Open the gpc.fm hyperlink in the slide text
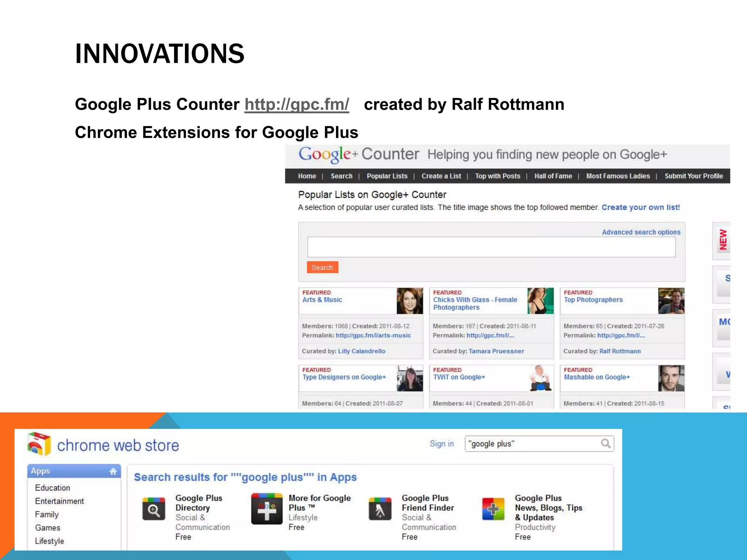The image size is (747, 560). coord(297,105)
